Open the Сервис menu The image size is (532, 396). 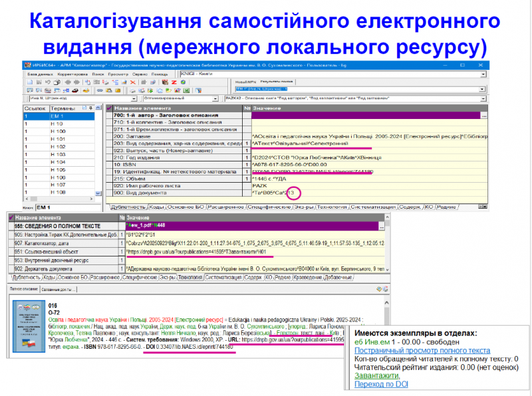(x=139, y=74)
